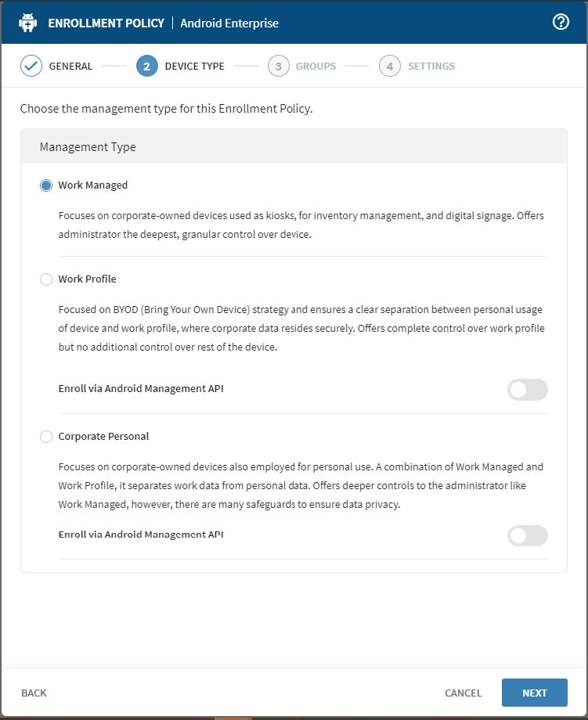Go to the GENERAL step tab

tap(70, 67)
